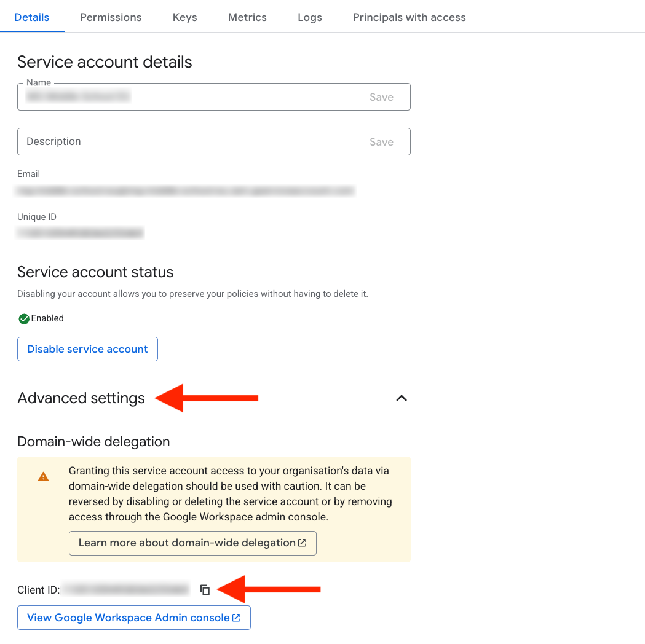Open the Metrics tab
645x644 pixels.
247,17
